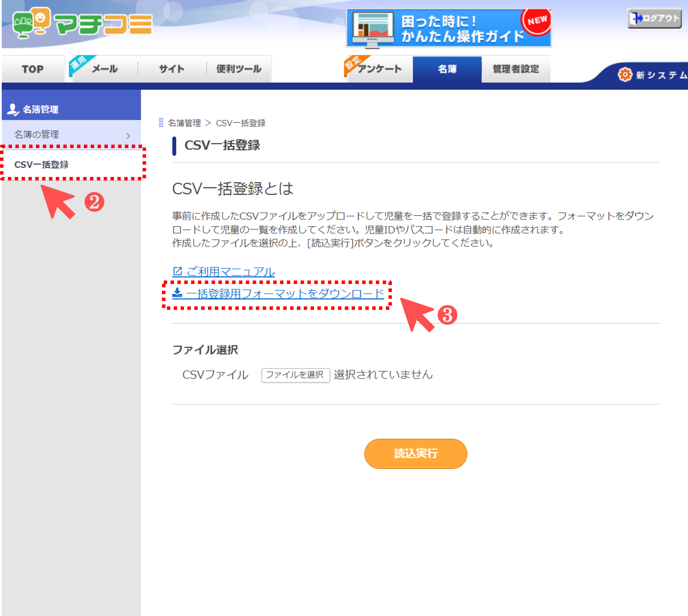688x616 pixels.
Task: Open the ご利用マニュアル link
Action: pyautogui.click(x=223, y=272)
